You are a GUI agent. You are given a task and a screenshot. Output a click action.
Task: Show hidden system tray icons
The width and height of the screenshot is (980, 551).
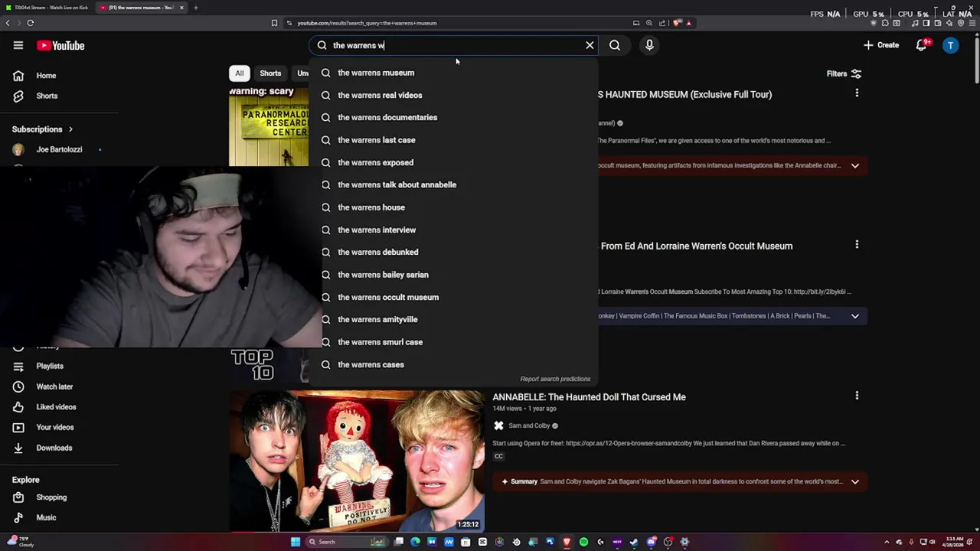(887, 542)
